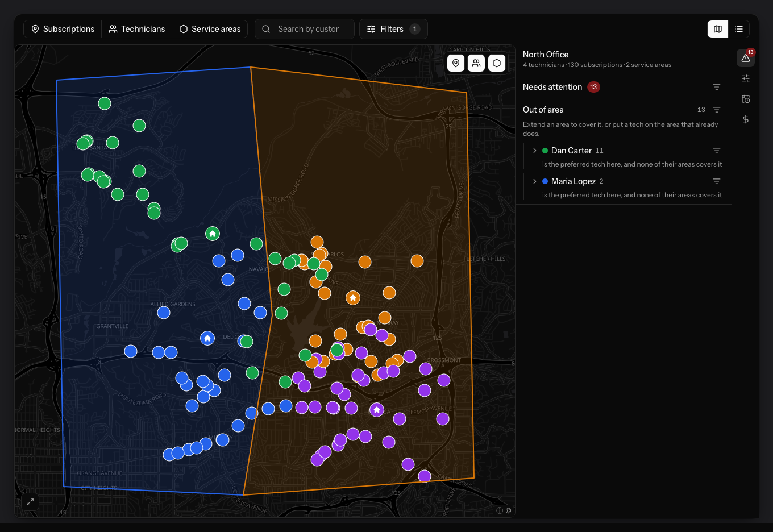The height and width of the screenshot is (532, 773).
Task: Open the calendar clock schedule icon
Action: [x=746, y=99]
